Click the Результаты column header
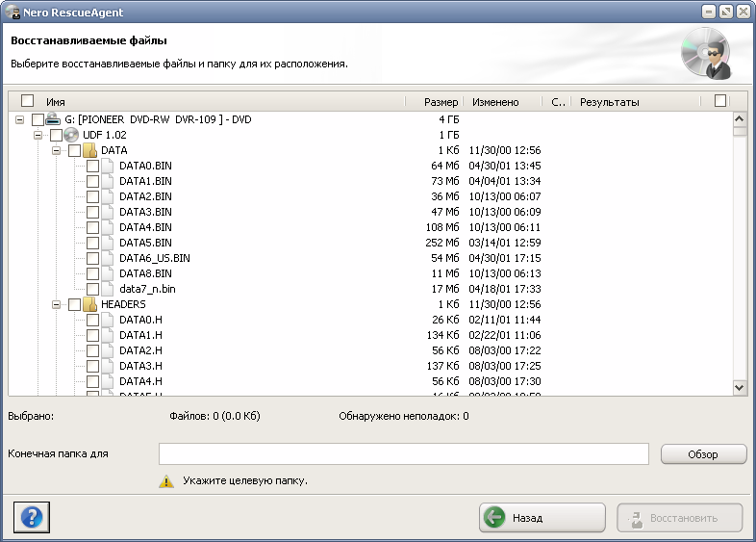The height and width of the screenshot is (542, 756). (610, 102)
